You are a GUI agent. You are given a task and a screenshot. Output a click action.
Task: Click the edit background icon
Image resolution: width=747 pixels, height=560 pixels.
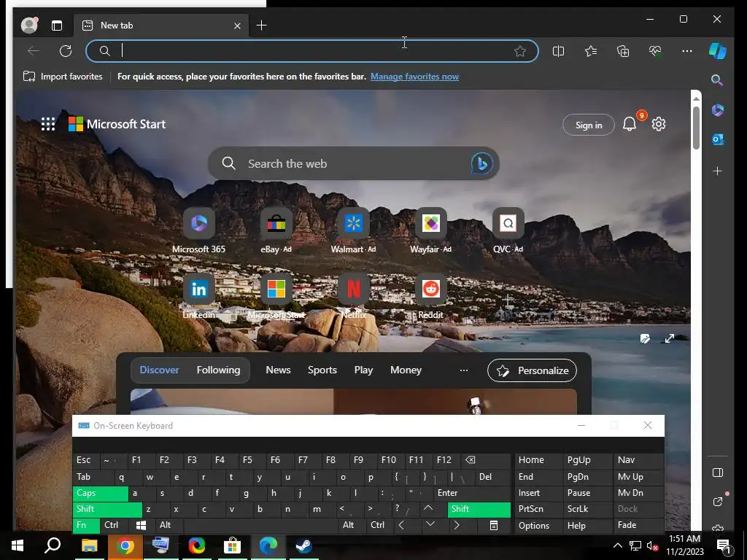click(x=645, y=338)
